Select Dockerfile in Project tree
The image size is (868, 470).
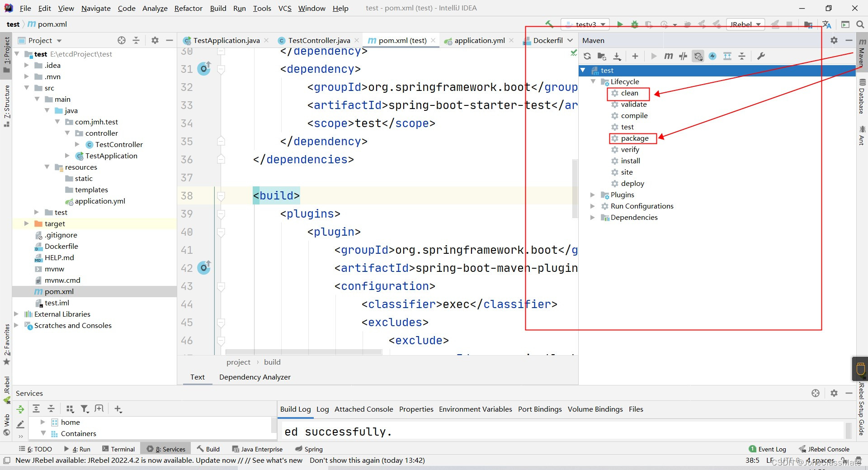pyautogui.click(x=61, y=246)
